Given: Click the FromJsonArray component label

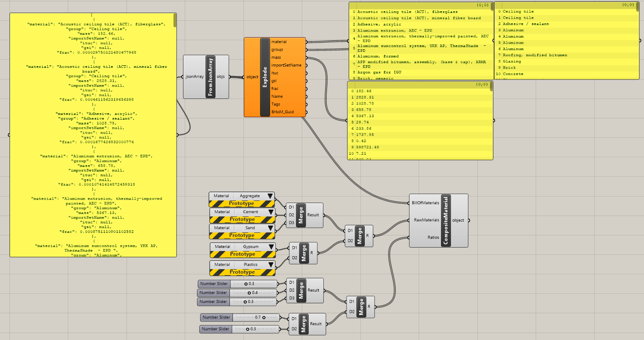Looking at the screenshot, I should (x=211, y=77).
